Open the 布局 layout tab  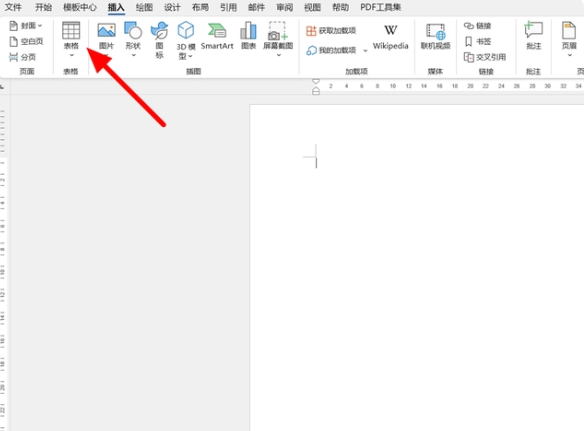pos(200,7)
